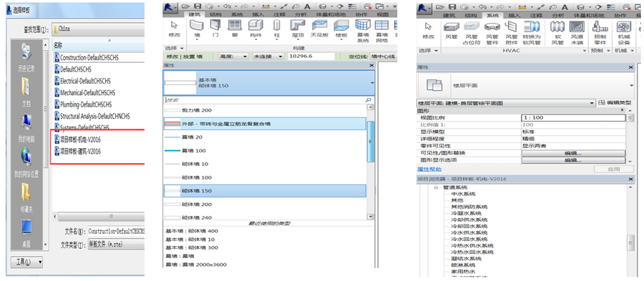The width and height of the screenshot is (644, 281).
Task: Select the 预制零件 fabrication part icon
Action: pyautogui.click(x=600, y=27)
